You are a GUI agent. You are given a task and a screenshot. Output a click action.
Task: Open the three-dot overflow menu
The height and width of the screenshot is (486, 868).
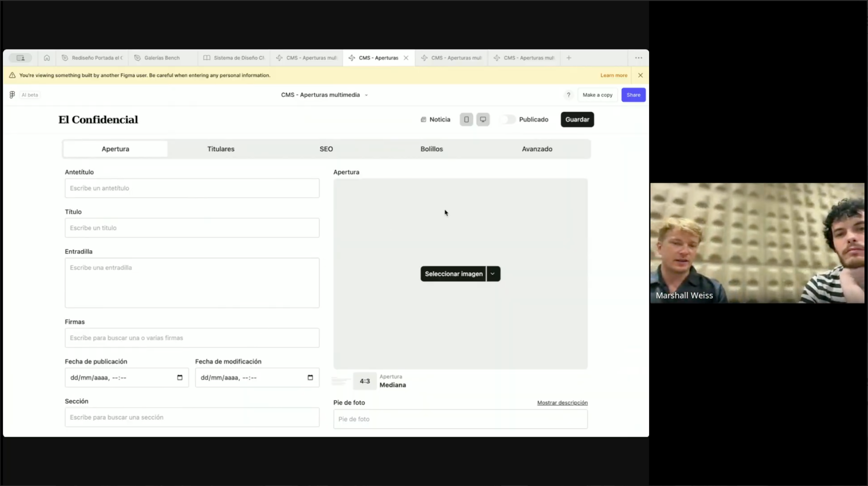(639, 58)
